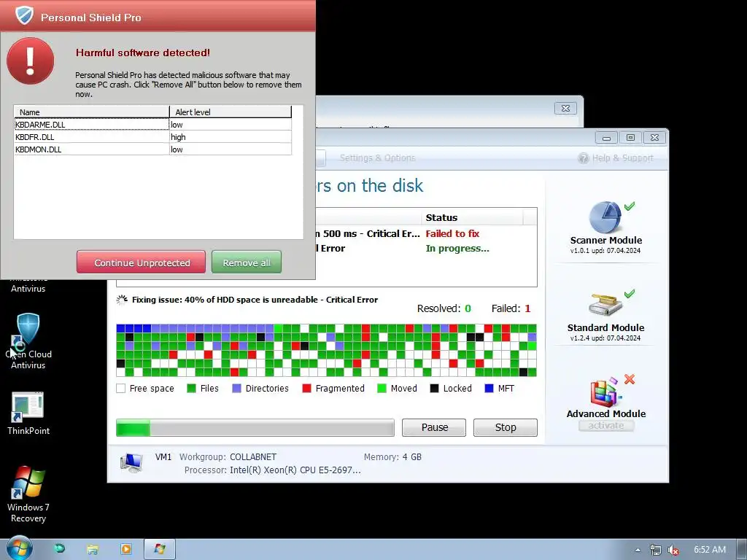This screenshot has width=747, height=560.
Task: Click the red exclamation warning icon
Action: [30, 61]
